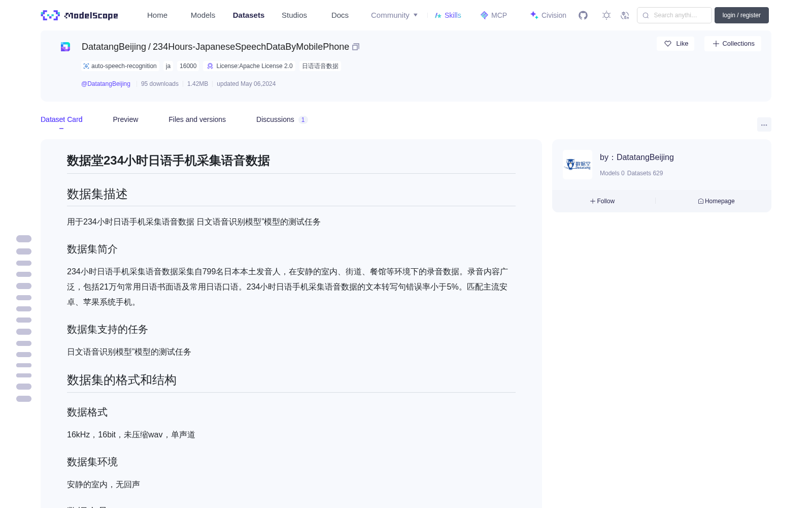812x508 pixels.
Task: Click the auto-speech-recognition tag
Action: coord(120,66)
